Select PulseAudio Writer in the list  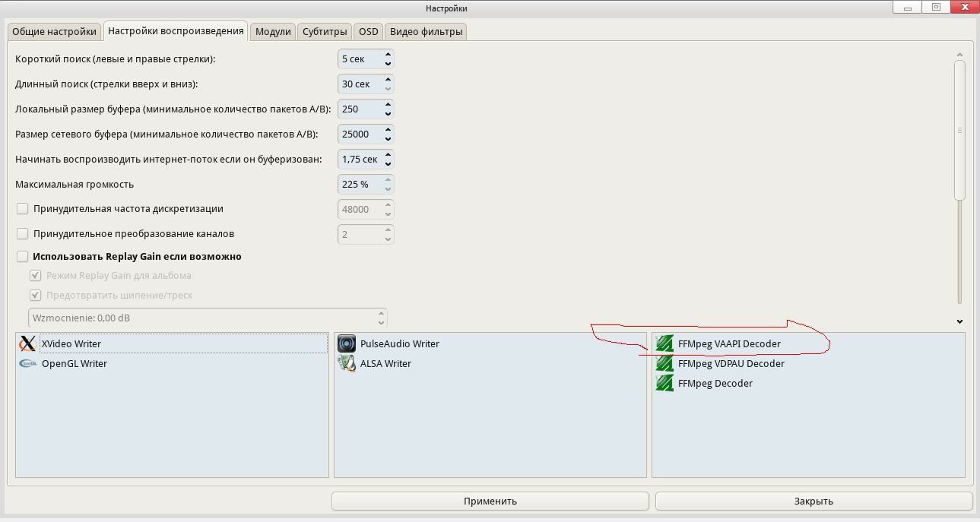click(x=490, y=343)
